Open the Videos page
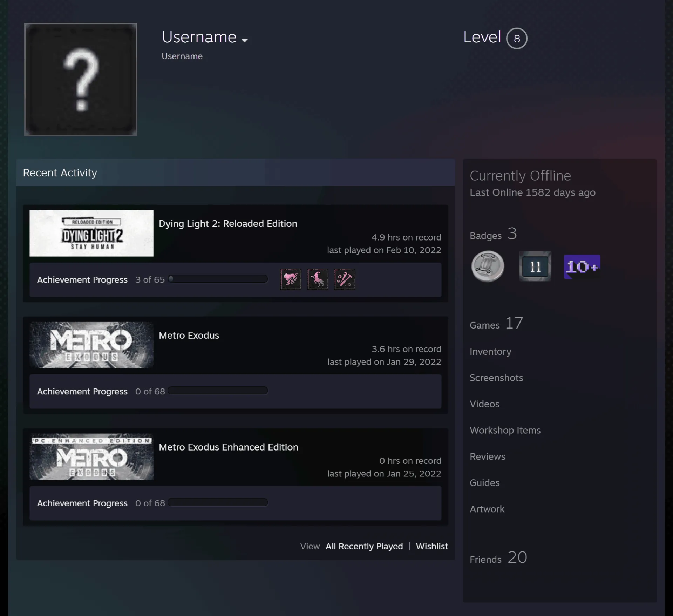 coord(484,404)
